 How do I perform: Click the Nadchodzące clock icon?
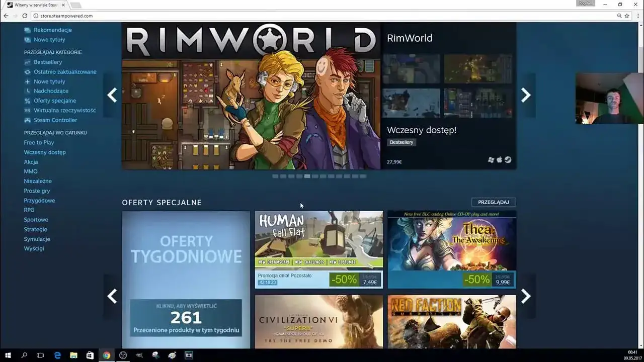pyautogui.click(x=27, y=91)
